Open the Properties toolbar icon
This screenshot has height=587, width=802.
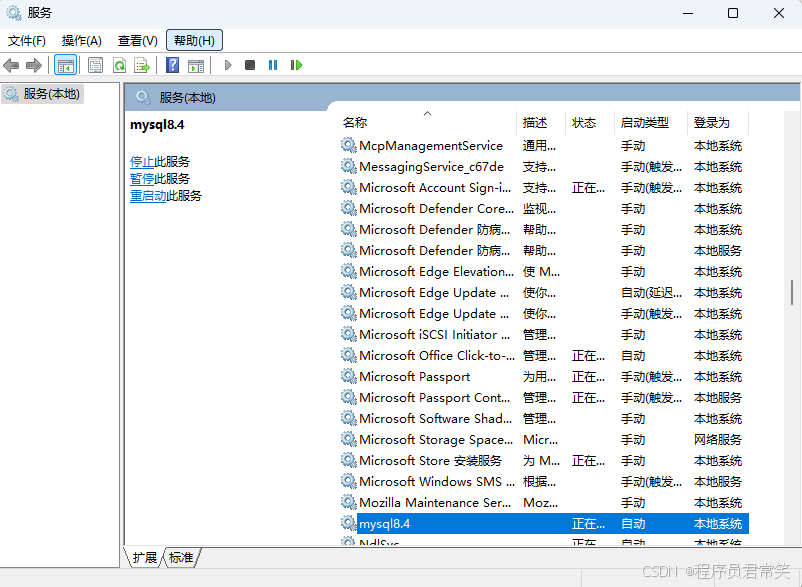[95, 65]
